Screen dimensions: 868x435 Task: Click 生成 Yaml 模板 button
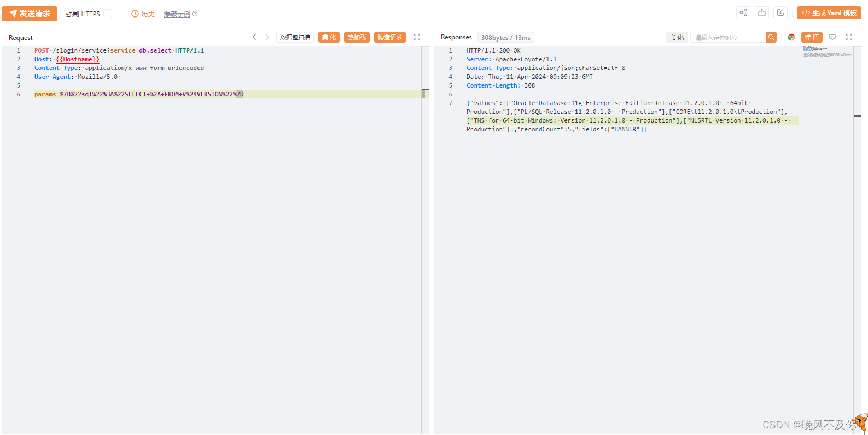tap(829, 13)
